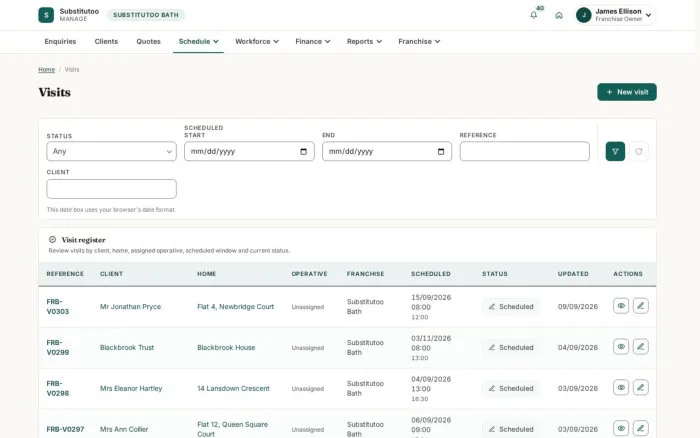Reset filters with the refresh icon
The image size is (700, 438).
pos(638,151)
